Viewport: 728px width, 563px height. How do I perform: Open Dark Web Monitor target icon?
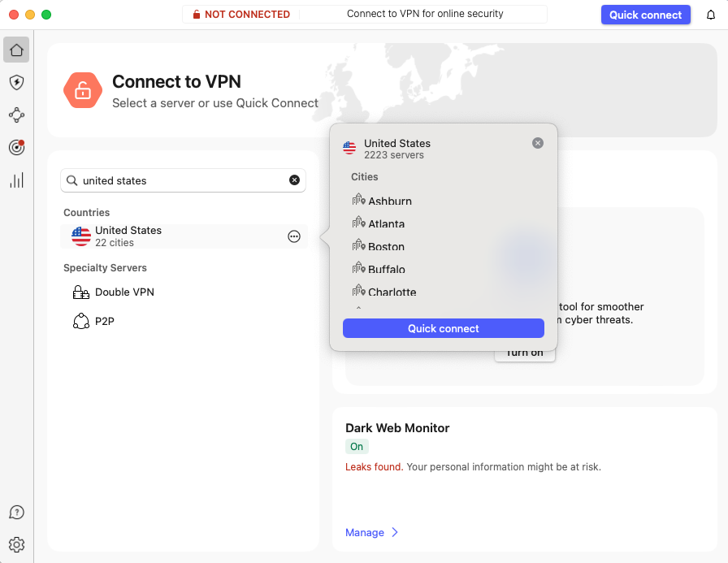[16, 148]
